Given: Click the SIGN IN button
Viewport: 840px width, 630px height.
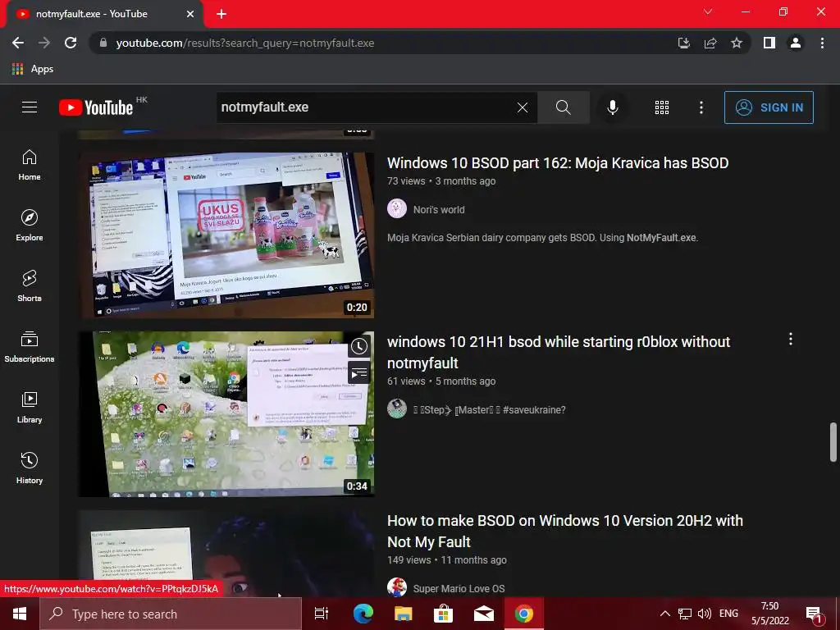Looking at the screenshot, I should [x=769, y=107].
